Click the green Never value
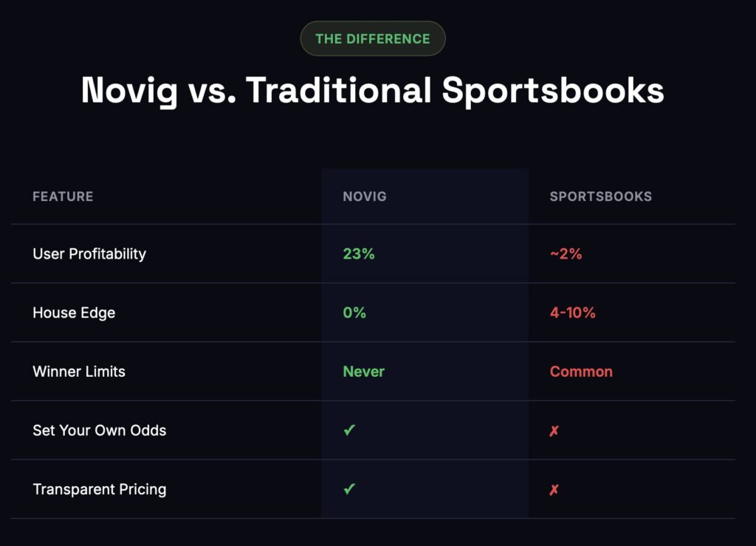Screen dimensions: 756x546 (x=363, y=372)
